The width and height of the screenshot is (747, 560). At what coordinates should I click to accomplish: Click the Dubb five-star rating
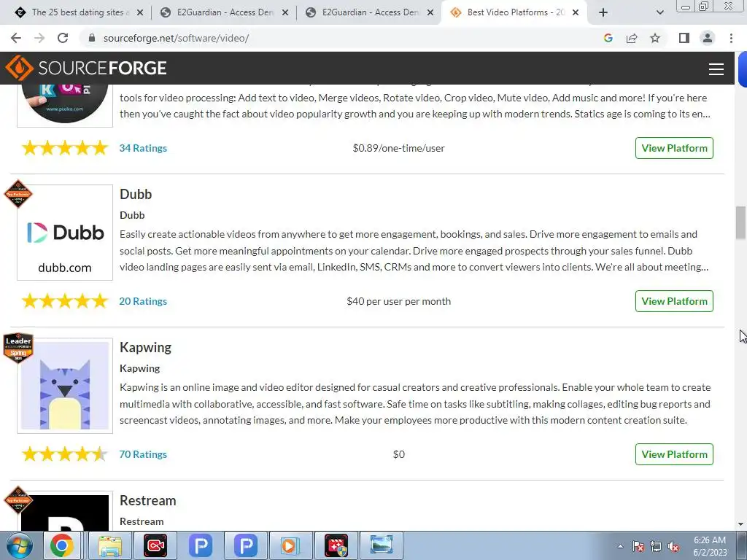point(65,301)
